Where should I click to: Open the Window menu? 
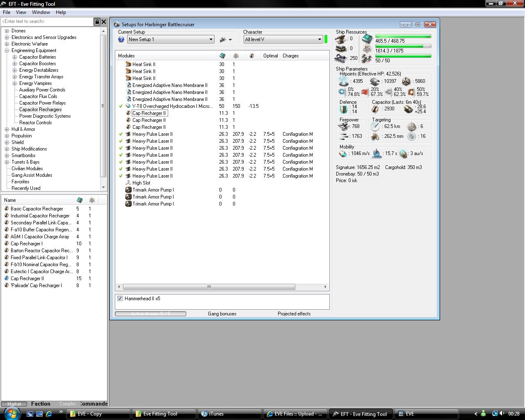41,12
